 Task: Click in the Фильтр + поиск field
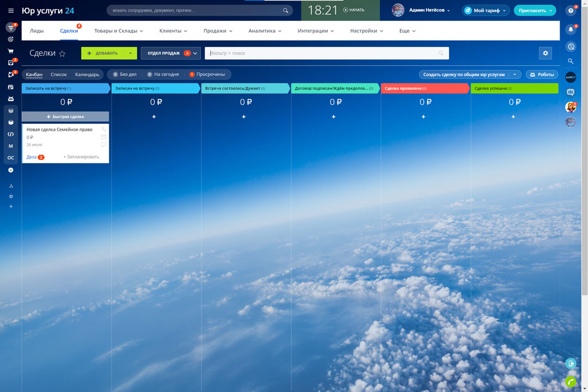pos(327,53)
